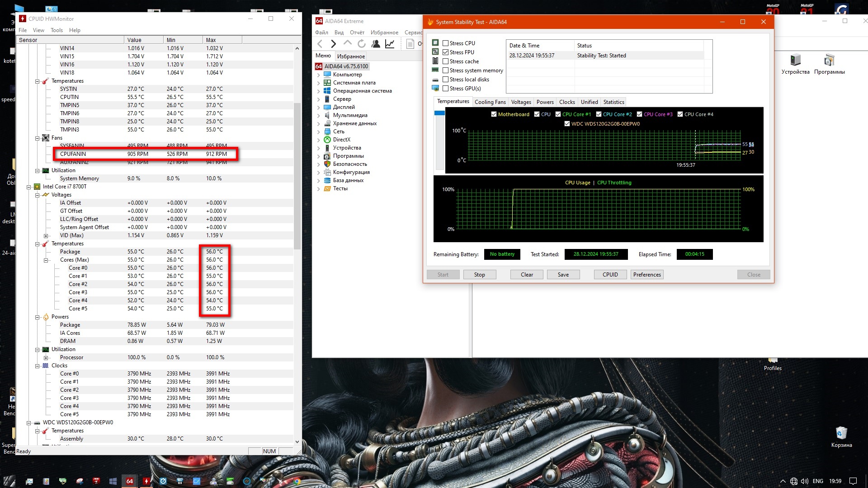This screenshot has height=488, width=868.
Task: Click the blue graph scale slider indicator
Action: 439,113
